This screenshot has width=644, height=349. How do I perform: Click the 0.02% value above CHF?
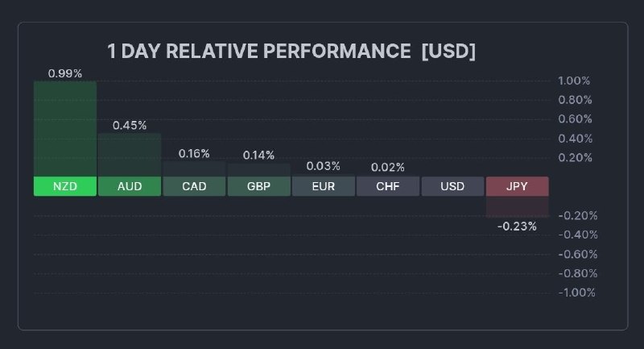coord(388,167)
